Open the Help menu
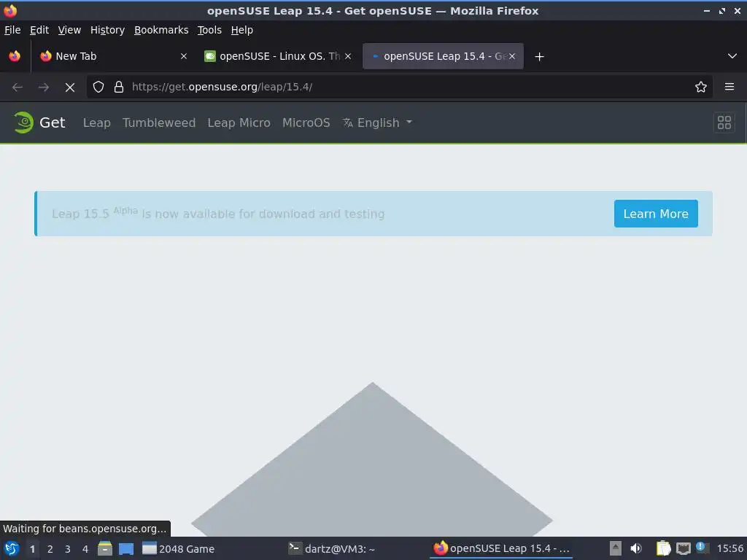Image resolution: width=747 pixels, height=560 pixels. [242, 30]
